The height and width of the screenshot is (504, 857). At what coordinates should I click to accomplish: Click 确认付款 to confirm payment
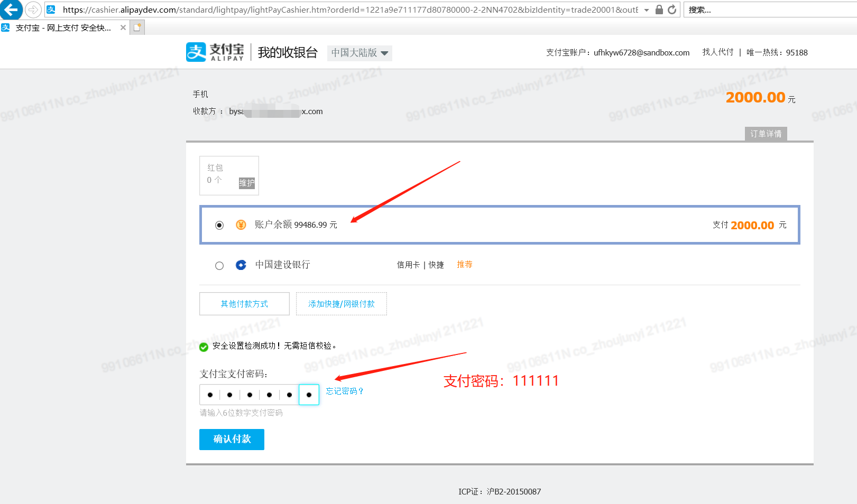coord(232,439)
